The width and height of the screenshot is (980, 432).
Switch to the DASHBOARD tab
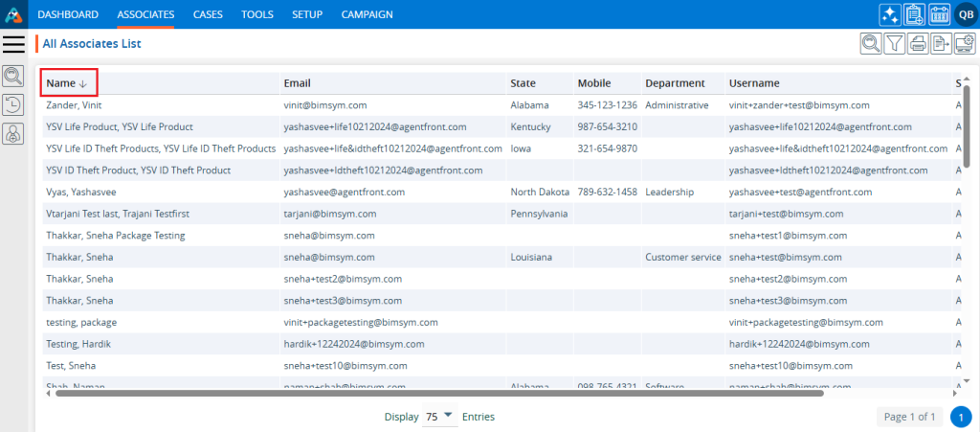coord(69,14)
